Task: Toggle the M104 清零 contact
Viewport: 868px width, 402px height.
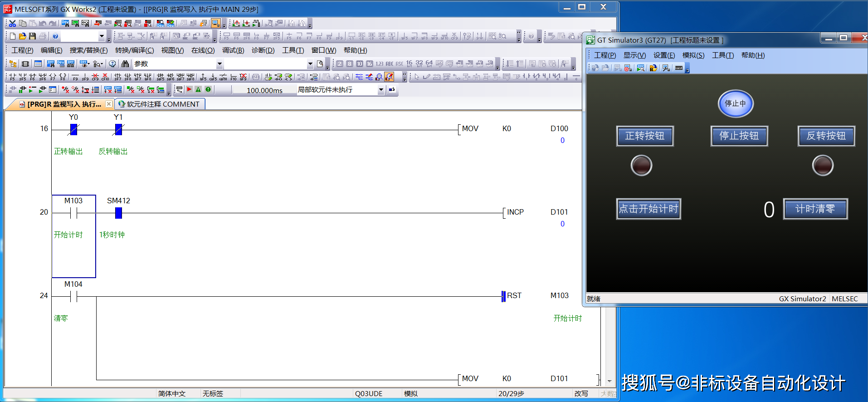Action: click(73, 296)
